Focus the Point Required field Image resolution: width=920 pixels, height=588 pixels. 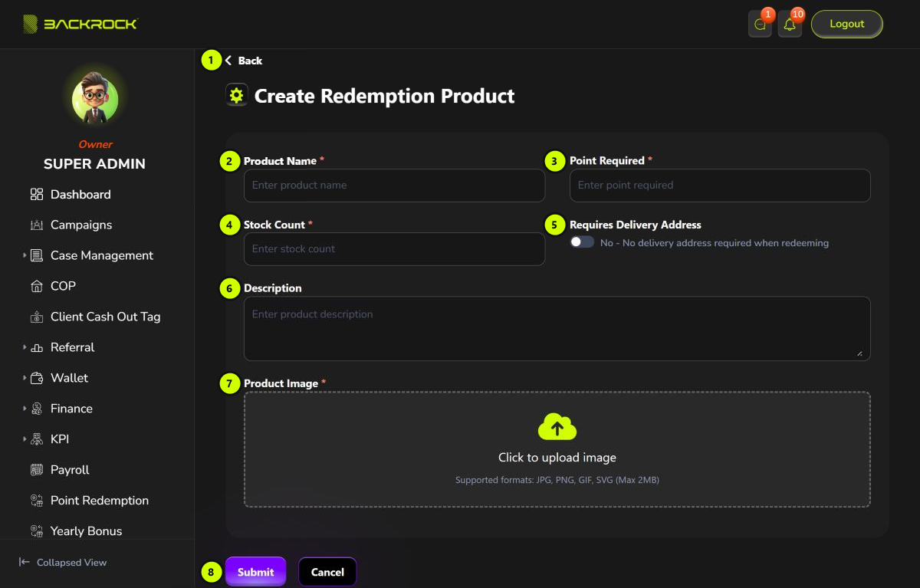(720, 186)
